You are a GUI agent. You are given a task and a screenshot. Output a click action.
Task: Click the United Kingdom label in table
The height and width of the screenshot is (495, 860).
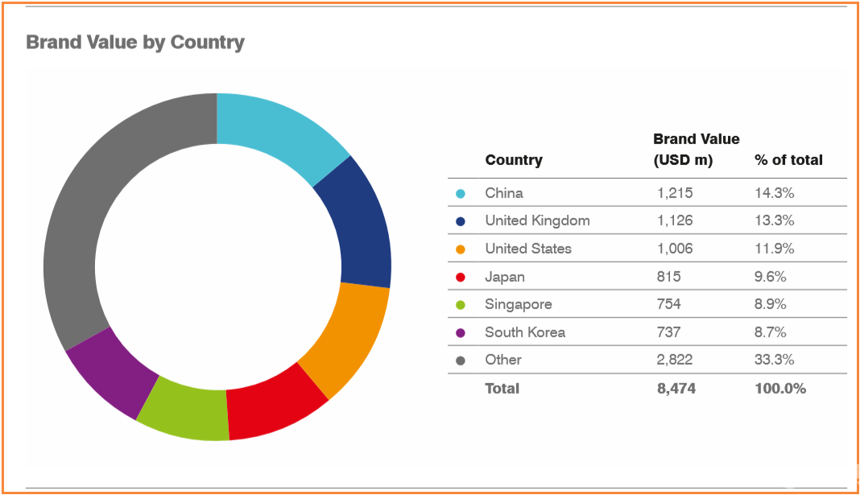click(x=537, y=221)
